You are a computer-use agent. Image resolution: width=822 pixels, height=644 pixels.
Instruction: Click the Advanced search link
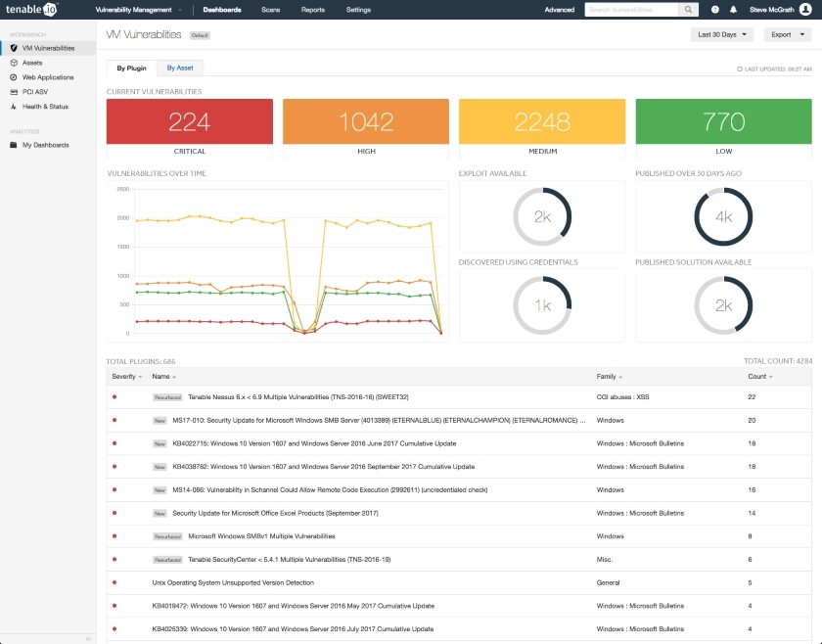(x=560, y=10)
